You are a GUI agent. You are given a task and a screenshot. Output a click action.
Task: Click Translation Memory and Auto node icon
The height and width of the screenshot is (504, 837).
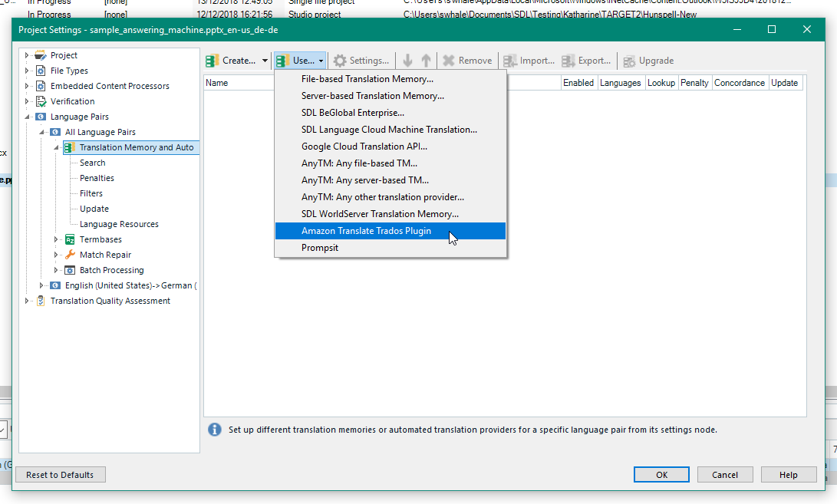tap(70, 147)
